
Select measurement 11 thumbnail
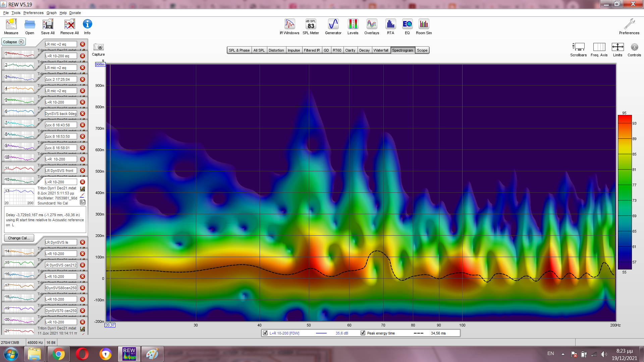pyautogui.click(x=19, y=169)
